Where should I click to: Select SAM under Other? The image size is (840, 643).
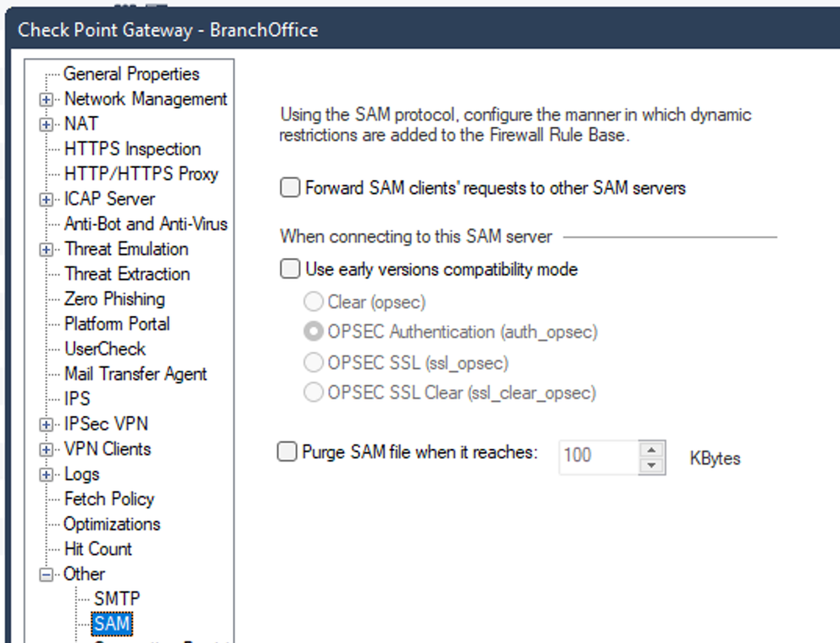pos(112,624)
